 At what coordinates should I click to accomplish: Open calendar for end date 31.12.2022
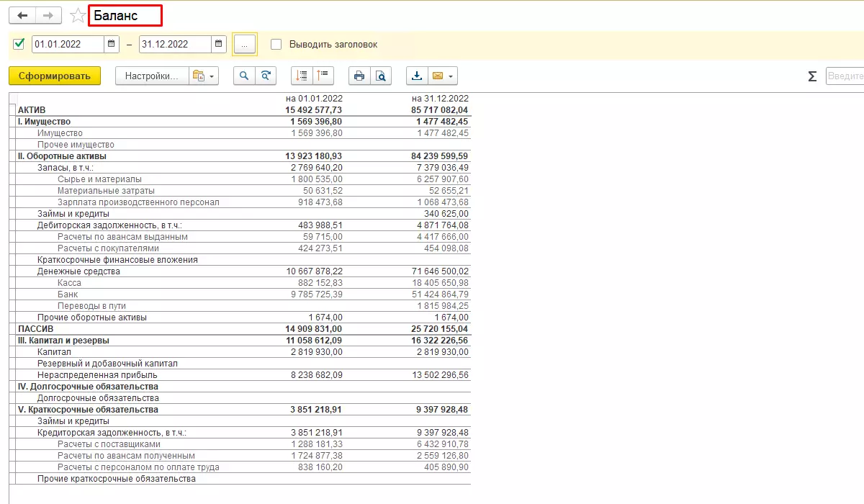(x=219, y=44)
